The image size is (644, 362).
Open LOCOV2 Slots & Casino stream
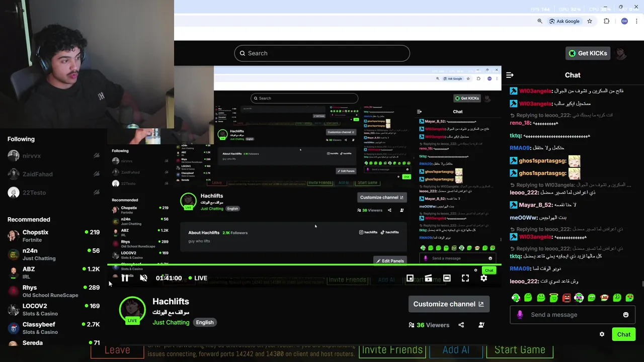click(x=54, y=309)
